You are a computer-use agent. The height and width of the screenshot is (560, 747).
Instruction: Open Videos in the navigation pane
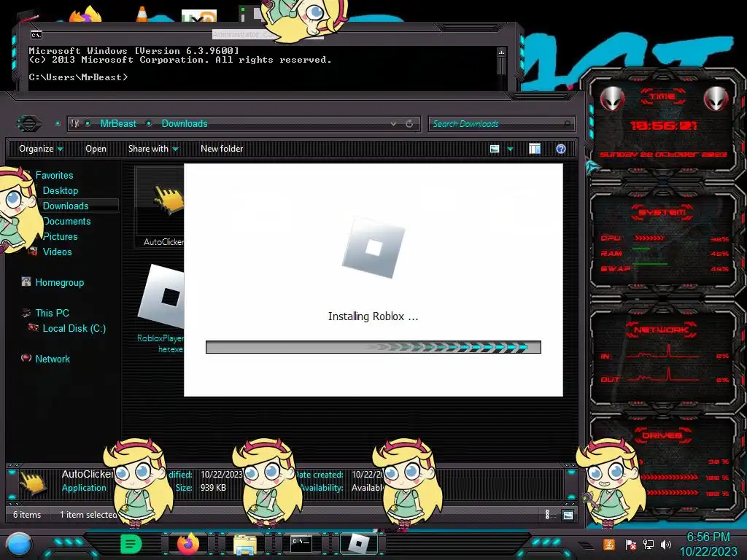tap(57, 252)
